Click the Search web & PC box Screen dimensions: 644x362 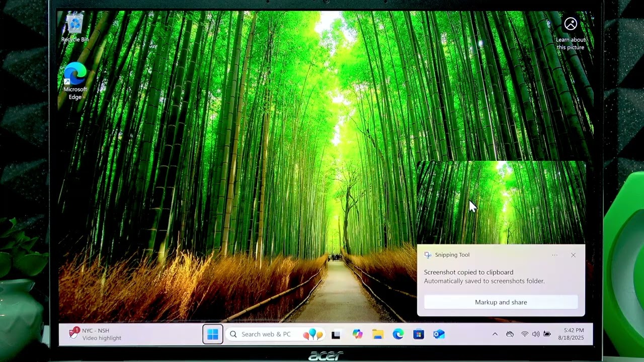[276, 334]
